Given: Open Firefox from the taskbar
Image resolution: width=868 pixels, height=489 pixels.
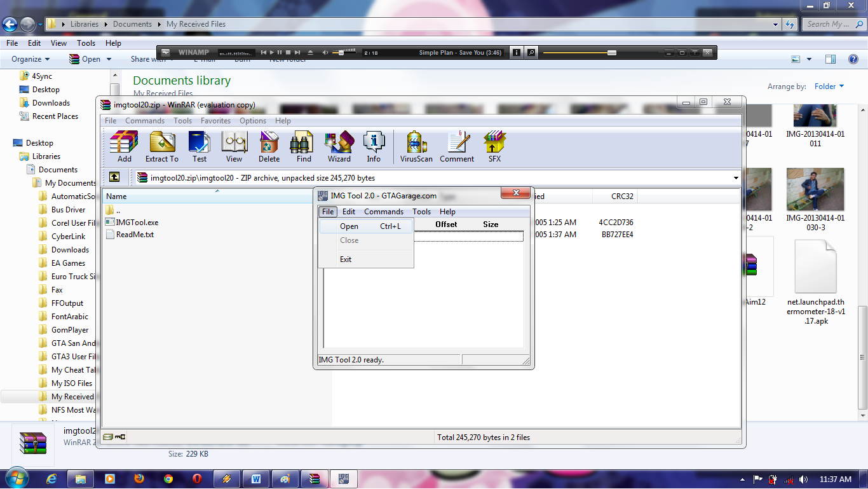Looking at the screenshot, I should 139,478.
